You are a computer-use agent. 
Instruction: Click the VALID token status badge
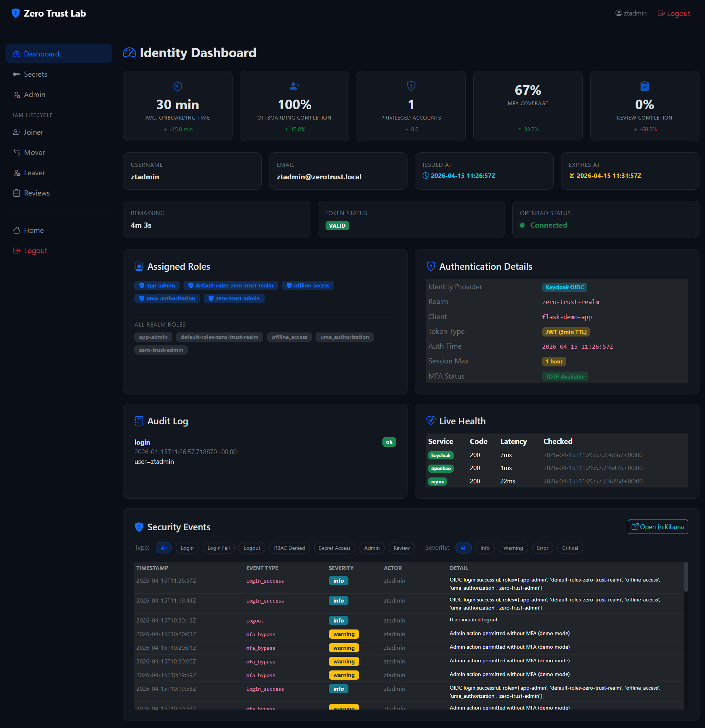pos(337,226)
